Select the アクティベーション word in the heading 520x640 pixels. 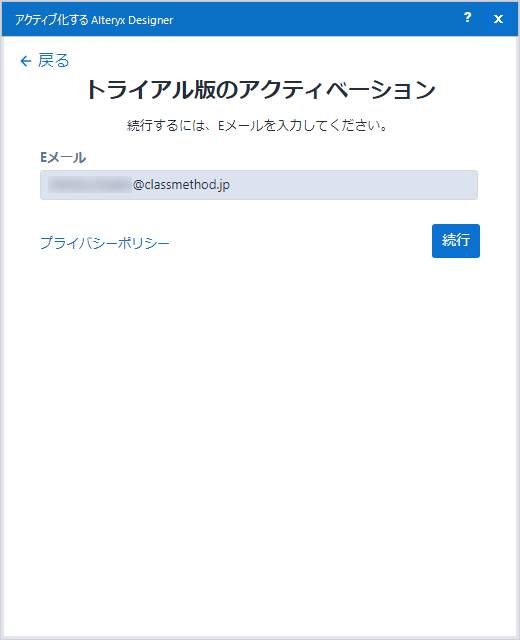tap(337, 89)
